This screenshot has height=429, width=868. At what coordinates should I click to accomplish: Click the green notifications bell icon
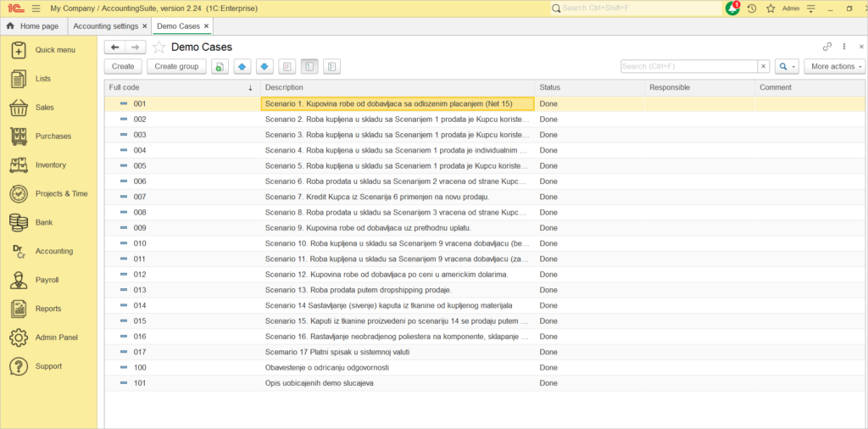click(732, 8)
